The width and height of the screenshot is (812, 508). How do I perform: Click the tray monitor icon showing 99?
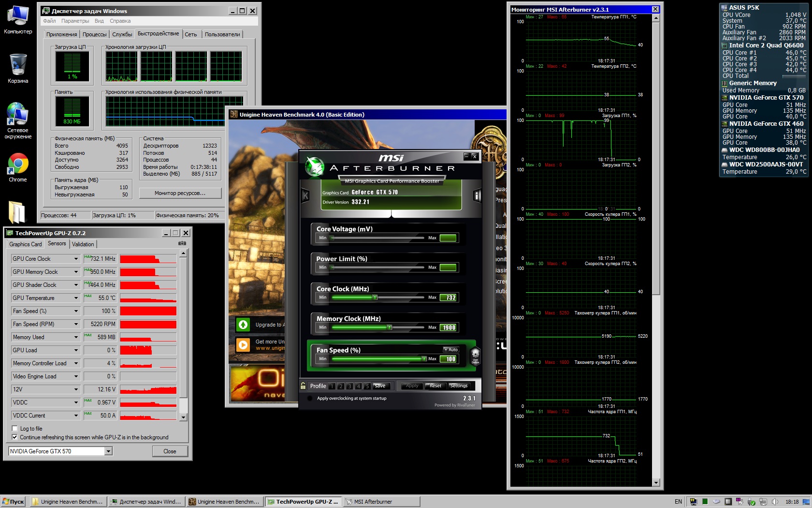694,502
